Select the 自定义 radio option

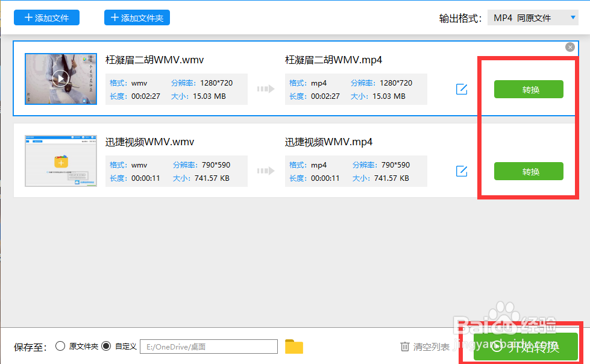pyautogui.click(x=106, y=347)
